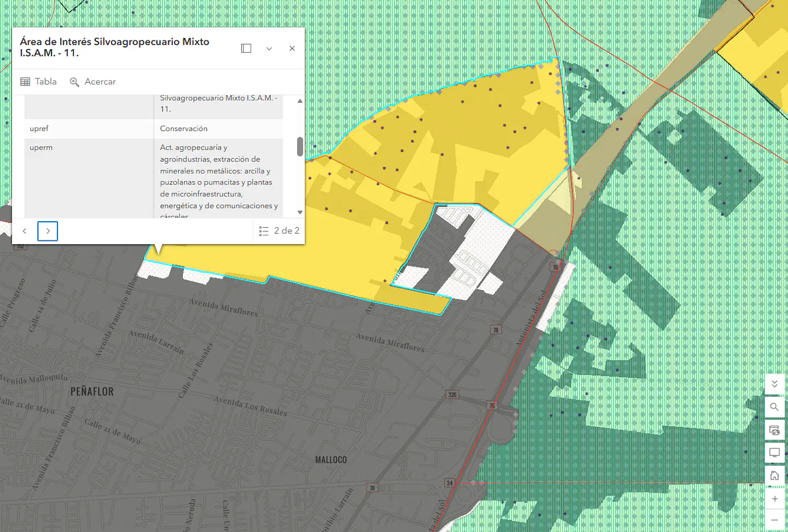Toggle fullscreen monitor view

click(774, 453)
